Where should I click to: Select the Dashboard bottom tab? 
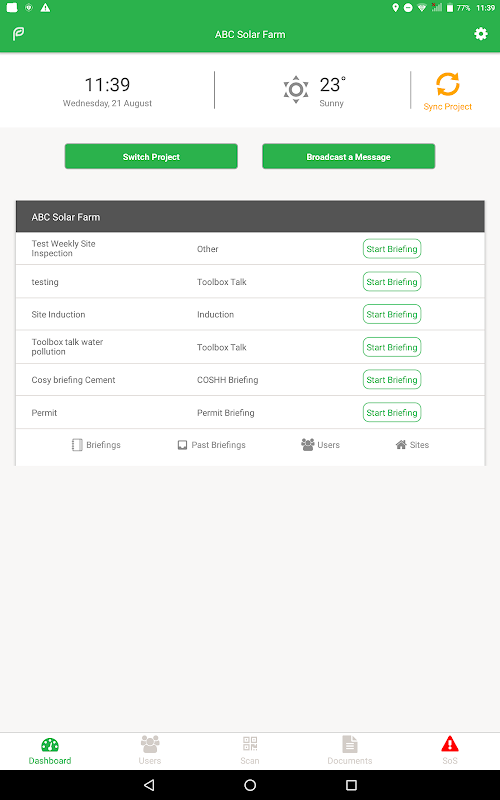tap(50, 751)
